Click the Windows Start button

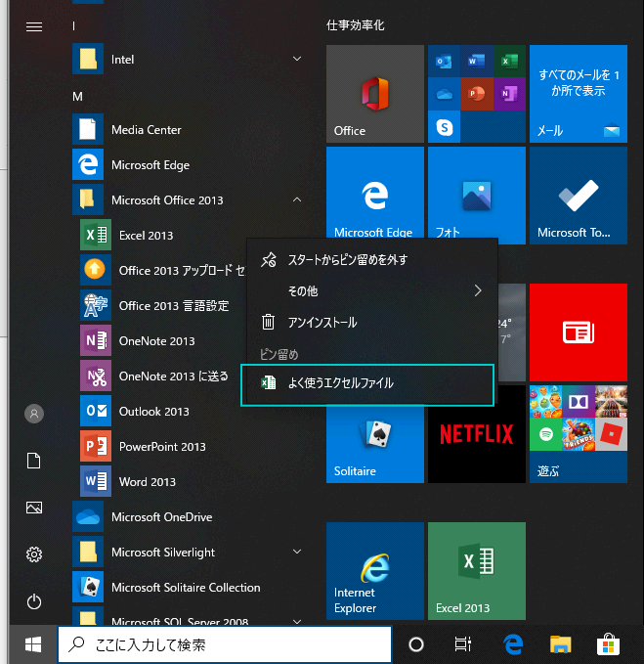pyautogui.click(x=33, y=644)
